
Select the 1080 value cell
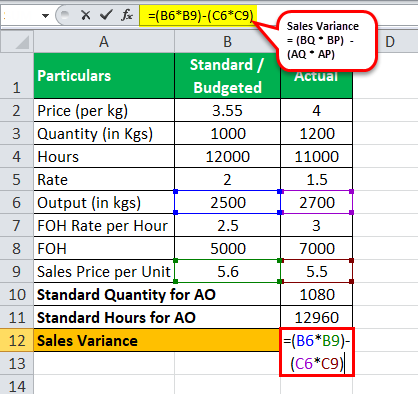[x=316, y=294]
